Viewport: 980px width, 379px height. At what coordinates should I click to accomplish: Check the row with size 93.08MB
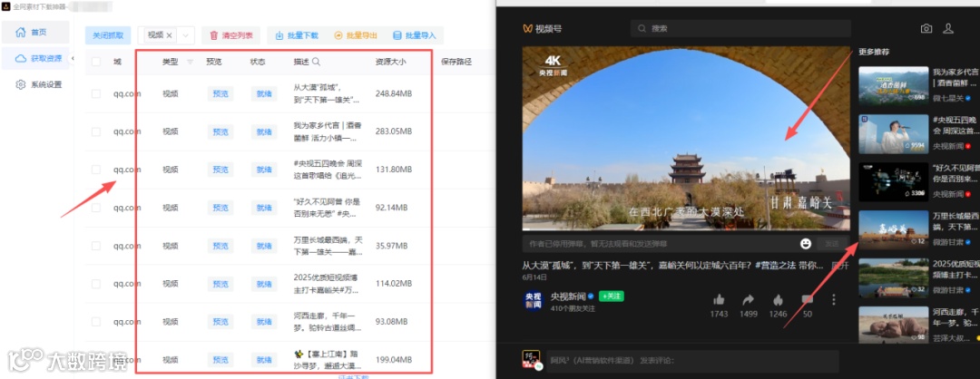(x=95, y=322)
